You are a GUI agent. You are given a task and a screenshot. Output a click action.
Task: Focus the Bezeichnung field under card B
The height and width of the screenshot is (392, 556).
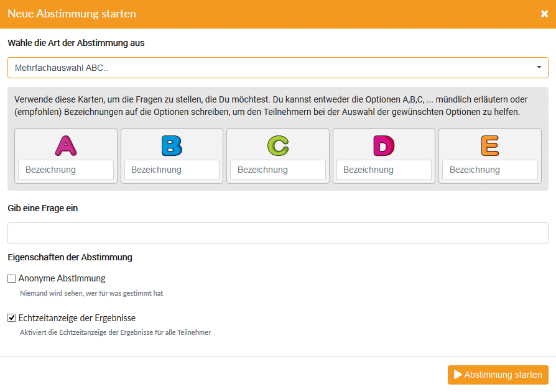point(172,170)
